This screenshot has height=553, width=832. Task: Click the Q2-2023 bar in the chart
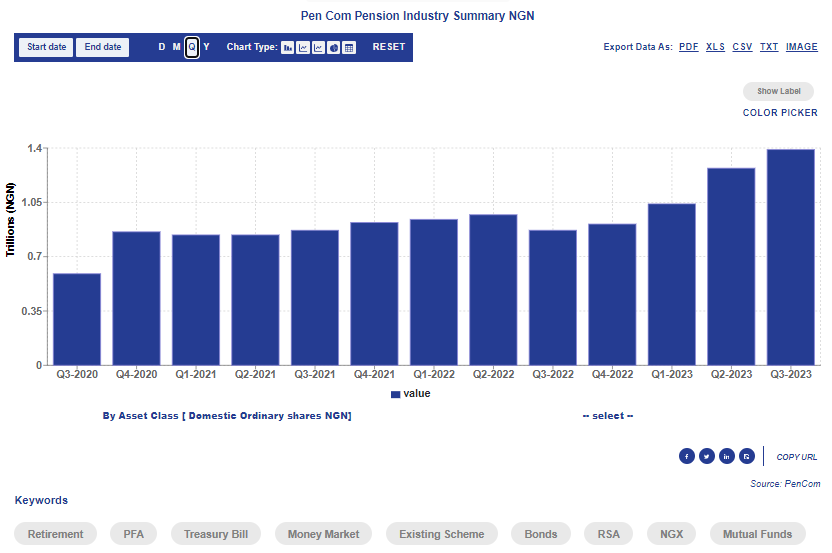(731, 266)
